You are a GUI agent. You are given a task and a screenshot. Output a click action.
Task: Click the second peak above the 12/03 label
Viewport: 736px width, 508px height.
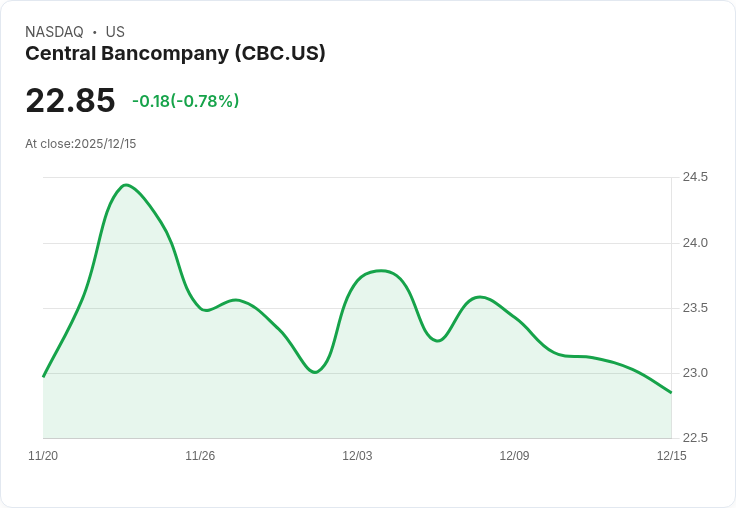click(381, 270)
